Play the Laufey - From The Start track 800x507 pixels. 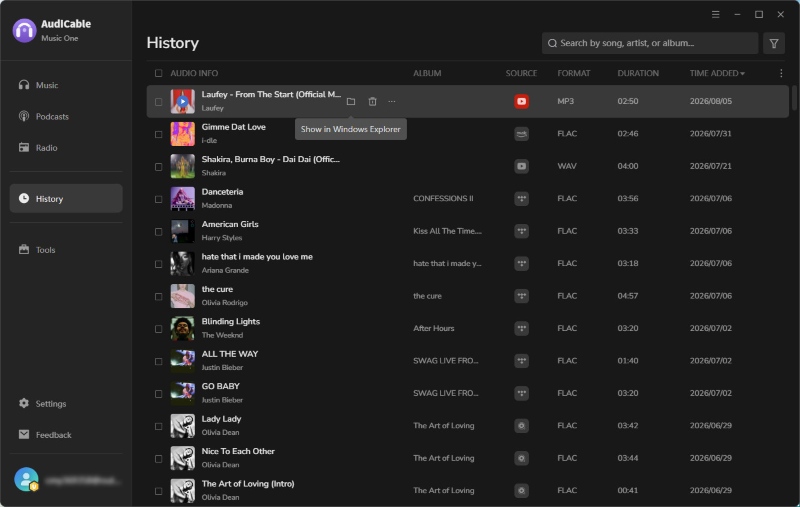(183, 102)
